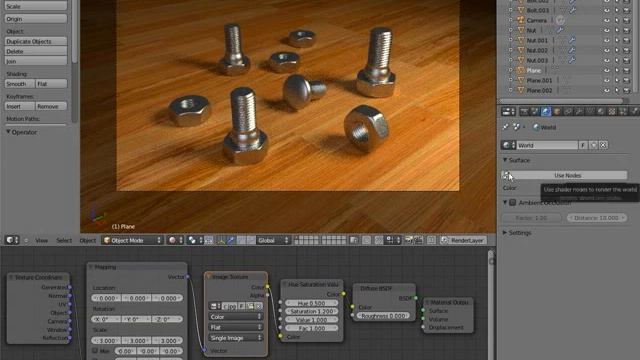
Task: Click the Duplicate Objects button
Action: [36, 41]
